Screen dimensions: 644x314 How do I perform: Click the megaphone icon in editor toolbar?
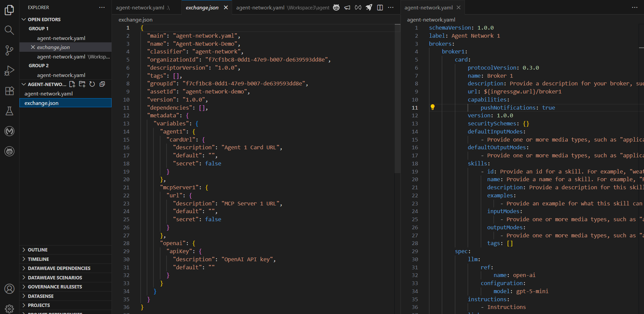pyautogui.click(x=347, y=7)
